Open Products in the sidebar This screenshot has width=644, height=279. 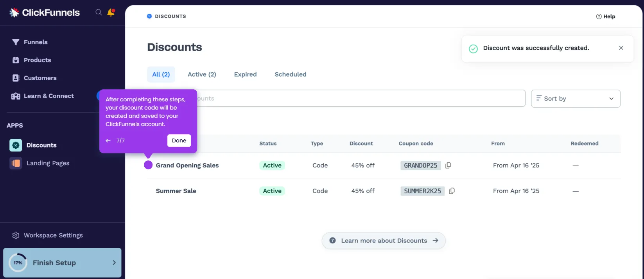[x=37, y=60]
